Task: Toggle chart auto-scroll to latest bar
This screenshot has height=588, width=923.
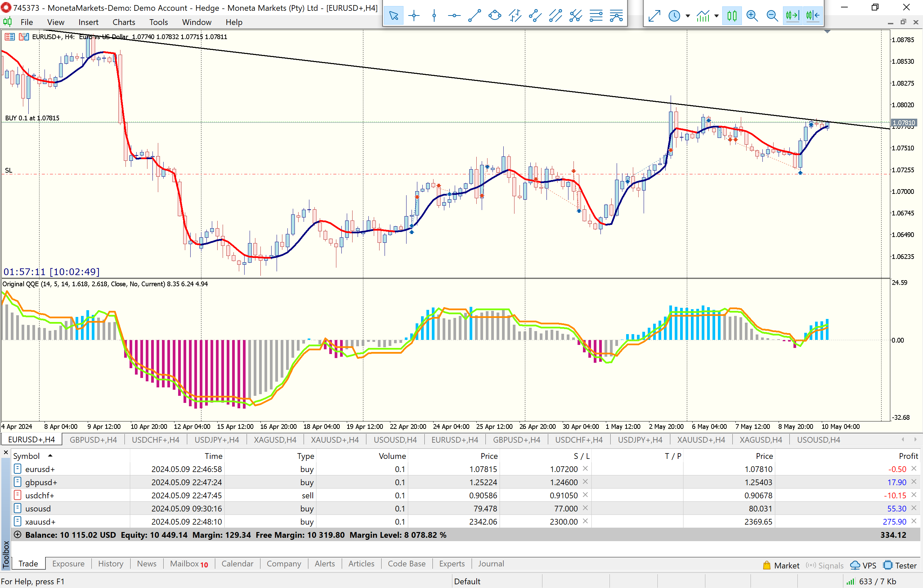Action: pos(792,16)
